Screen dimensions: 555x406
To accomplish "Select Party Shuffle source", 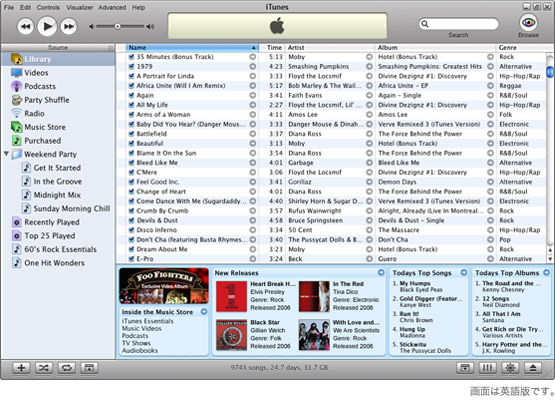I will coord(58,100).
